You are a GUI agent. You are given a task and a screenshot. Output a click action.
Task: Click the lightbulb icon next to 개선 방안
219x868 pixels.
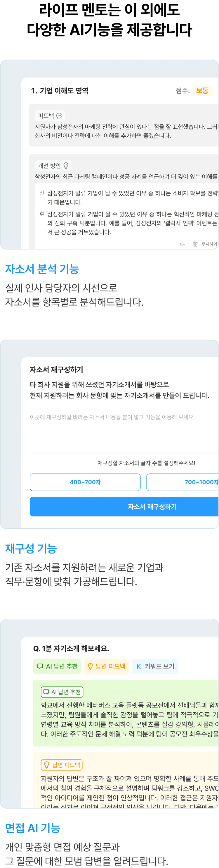pos(66,166)
